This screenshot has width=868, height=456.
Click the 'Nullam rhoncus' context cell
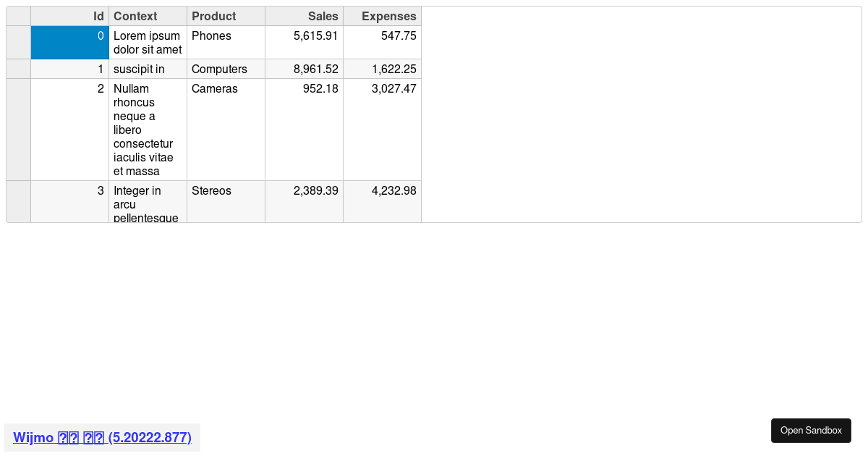coord(148,130)
